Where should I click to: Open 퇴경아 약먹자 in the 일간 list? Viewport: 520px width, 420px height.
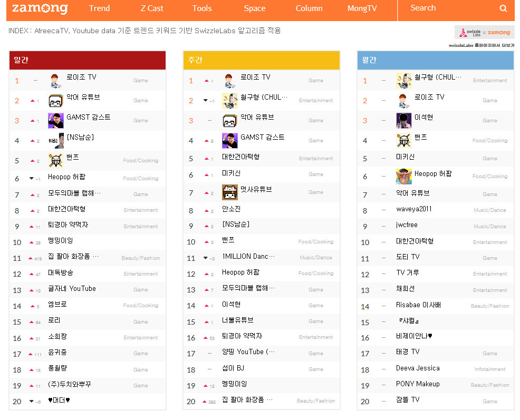click(68, 224)
